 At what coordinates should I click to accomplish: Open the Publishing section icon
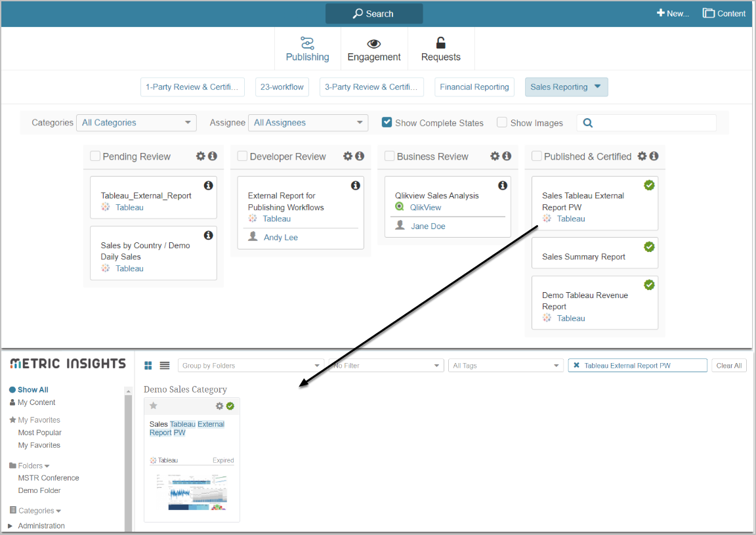click(307, 43)
